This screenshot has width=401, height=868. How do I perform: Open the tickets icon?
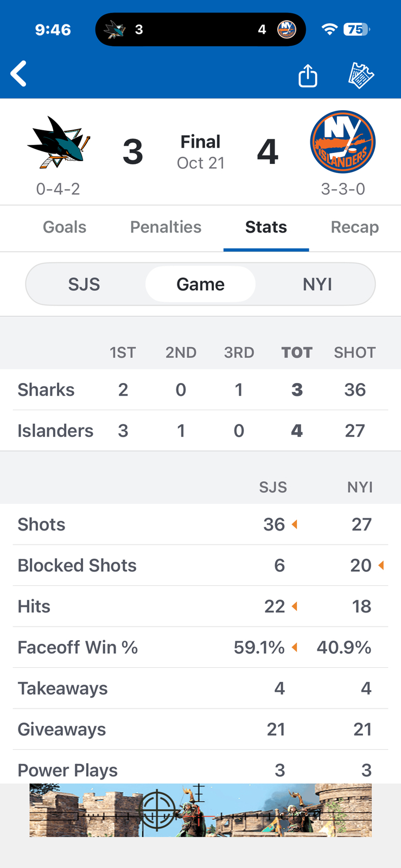click(361, 75)
